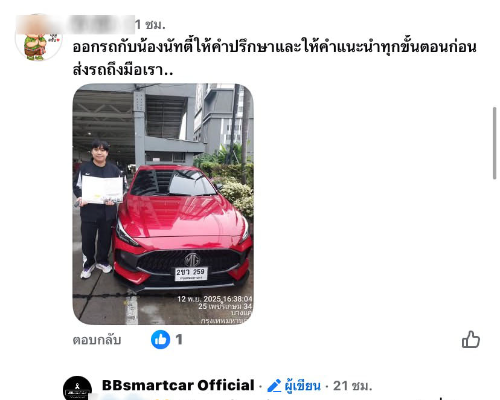Image resolution: width=500 pixels, height=400 pixels.
Task: Click the second comment line ส่งรถถึงมือเรา
Action: coord(123,69)
